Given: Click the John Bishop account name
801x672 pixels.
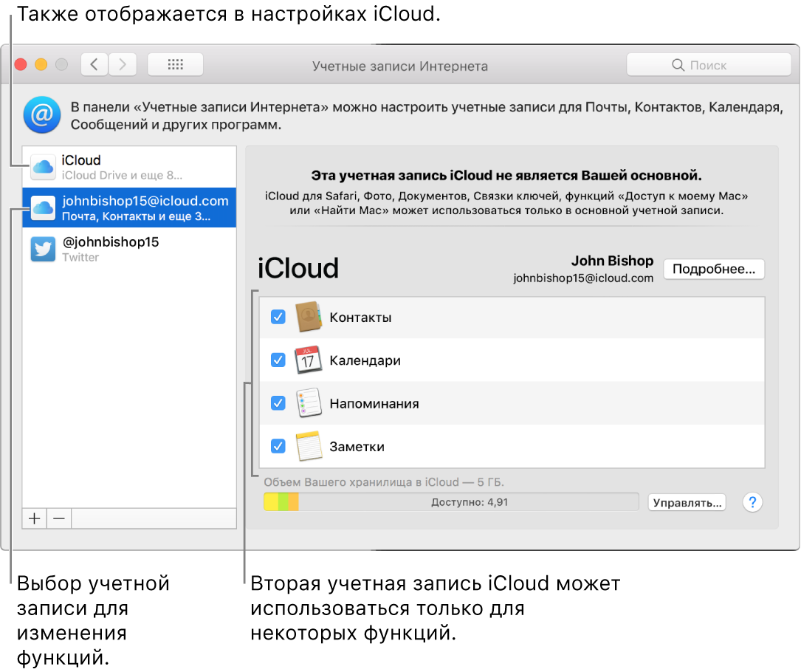Looking at the screenshot, I should point(613,261).
